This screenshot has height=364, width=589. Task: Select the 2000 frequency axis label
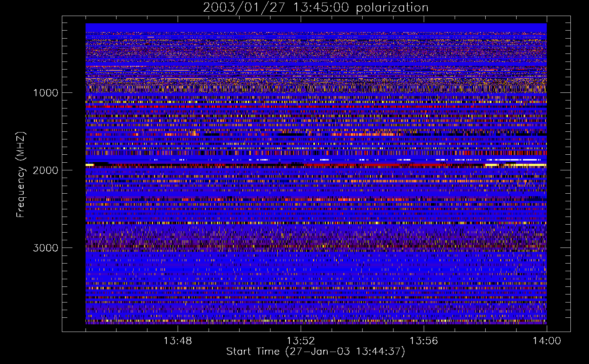[46, 170]
